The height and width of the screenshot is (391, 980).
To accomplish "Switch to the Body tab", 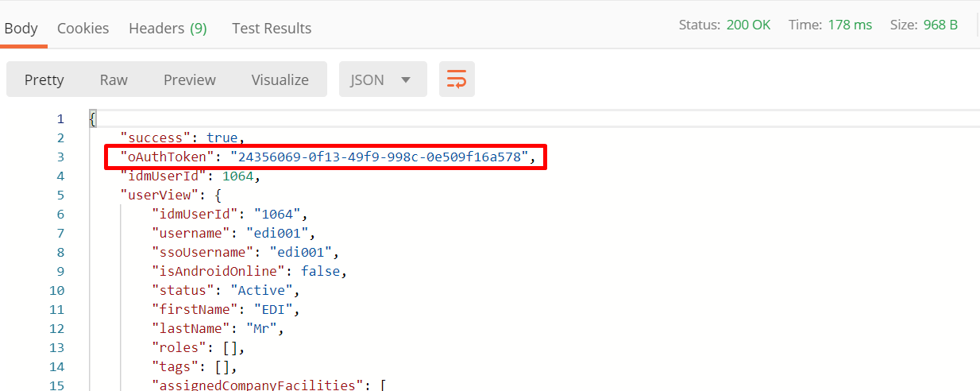I will (21, 29).
